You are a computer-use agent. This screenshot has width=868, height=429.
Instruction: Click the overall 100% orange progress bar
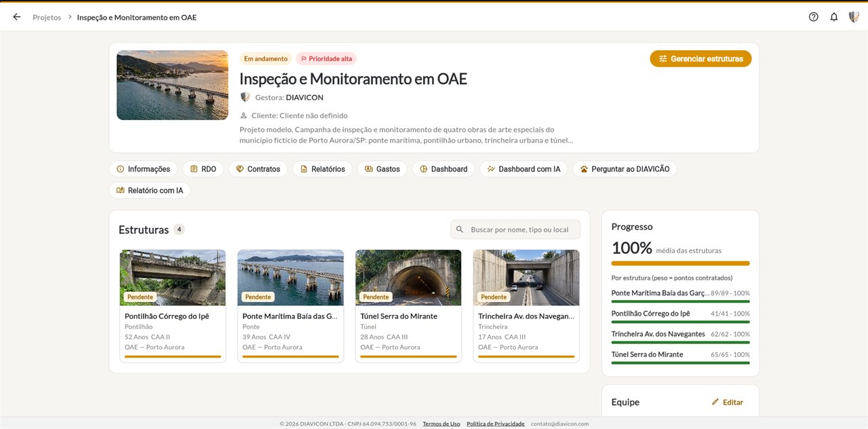coord(681,263)
